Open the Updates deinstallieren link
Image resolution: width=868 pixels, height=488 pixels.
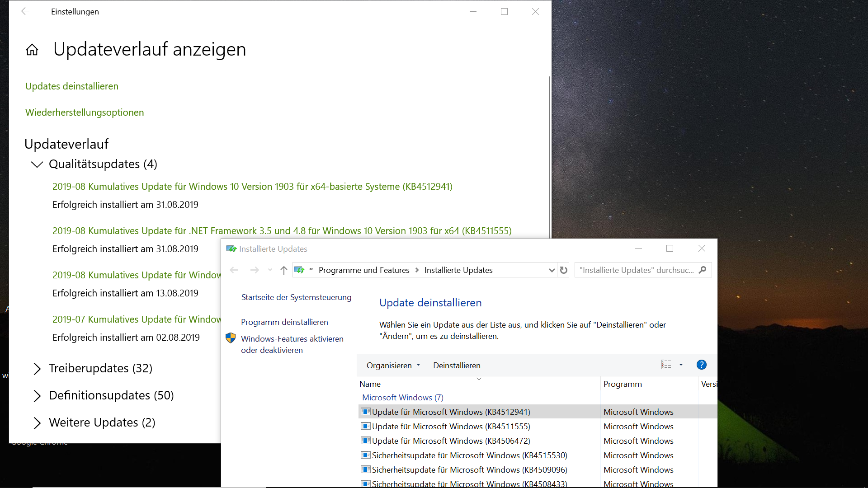tap(72, 86)
